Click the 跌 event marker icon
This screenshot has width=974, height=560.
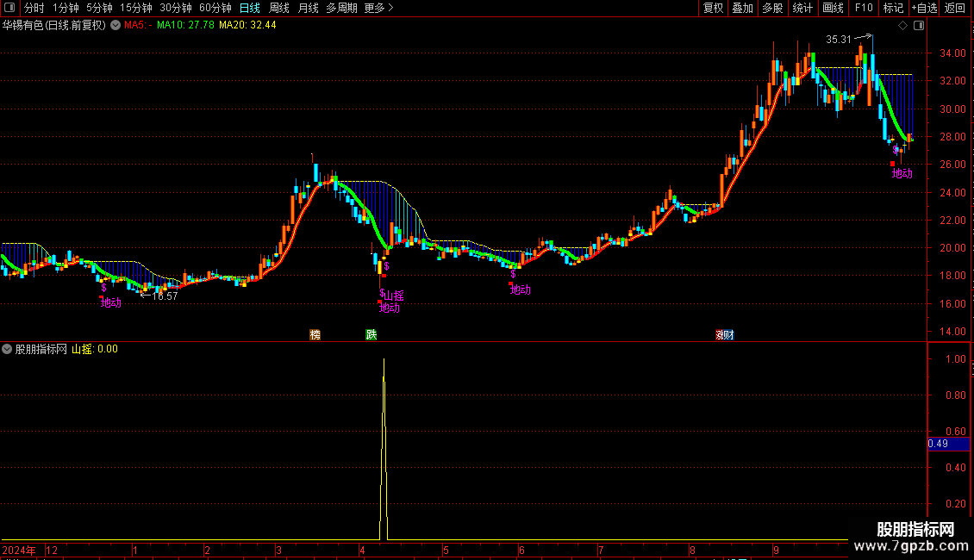(x=371, y=334)
